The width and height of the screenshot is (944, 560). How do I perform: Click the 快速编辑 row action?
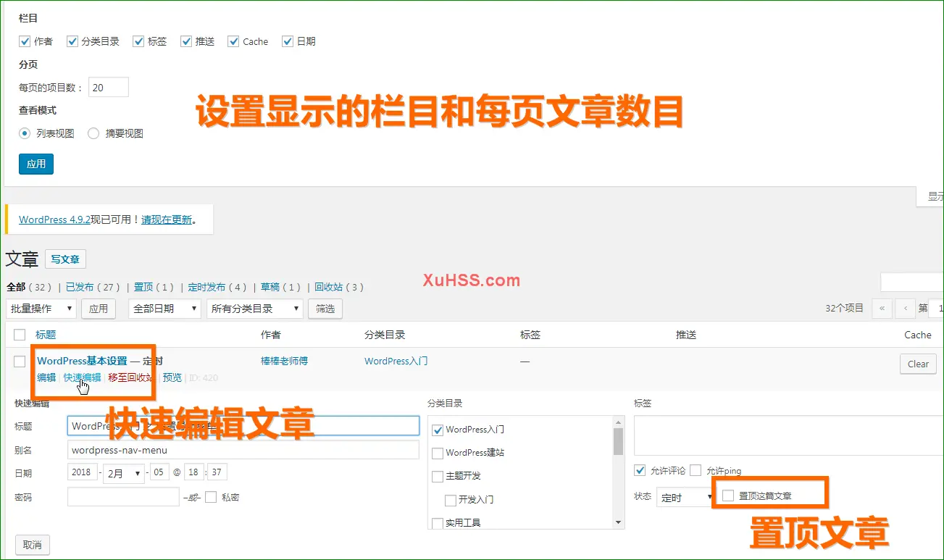(82, 377)
